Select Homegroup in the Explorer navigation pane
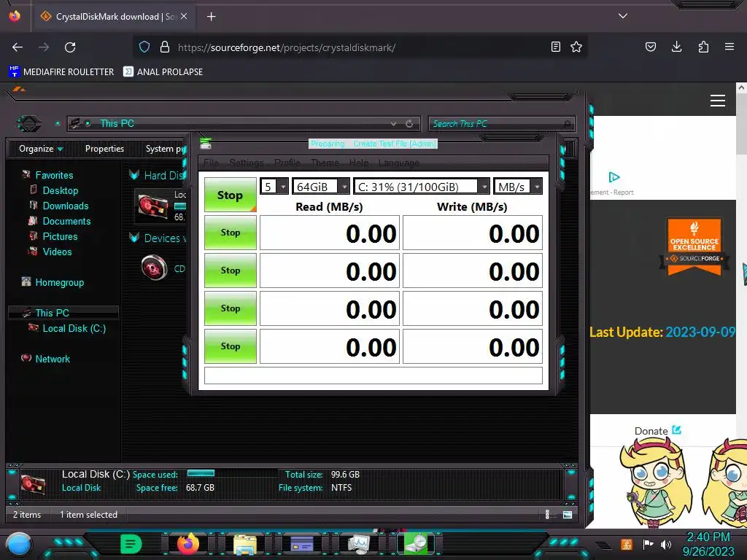747x560 pixels. 59,282
